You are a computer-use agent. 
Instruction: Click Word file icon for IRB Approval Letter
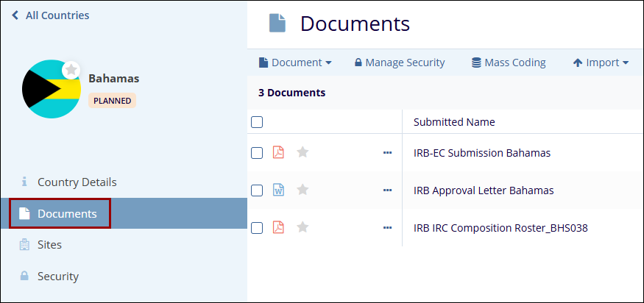[278, 190]
